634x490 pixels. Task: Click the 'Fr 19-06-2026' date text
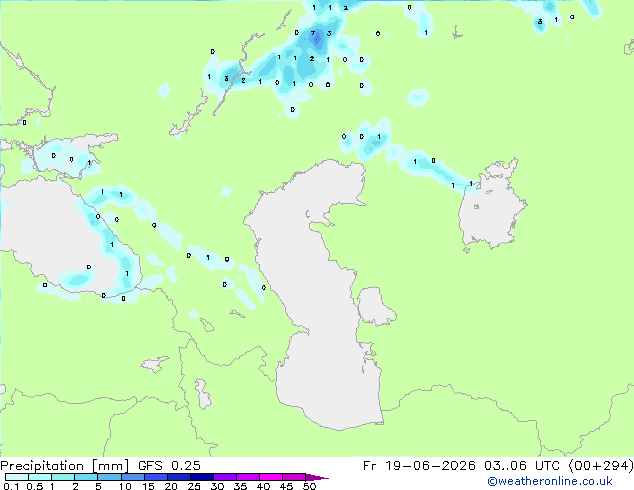coord(419,466)
